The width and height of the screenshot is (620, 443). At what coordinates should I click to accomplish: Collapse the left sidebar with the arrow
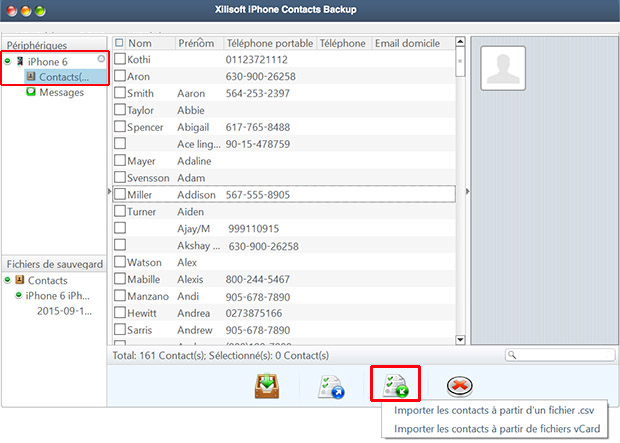point(110,191)
